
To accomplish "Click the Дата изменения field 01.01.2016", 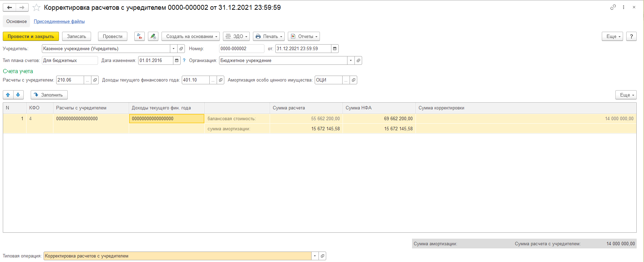I will 156,61.
